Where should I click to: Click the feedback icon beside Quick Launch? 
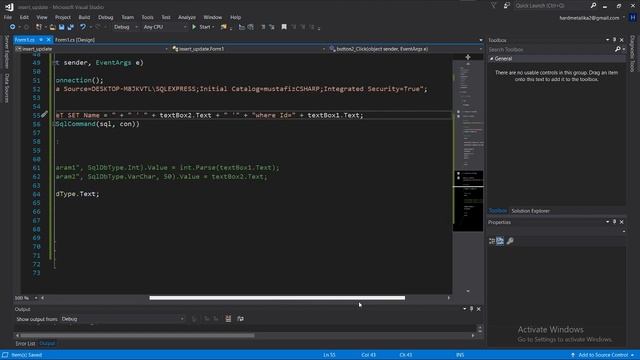[x=507, y=6]
